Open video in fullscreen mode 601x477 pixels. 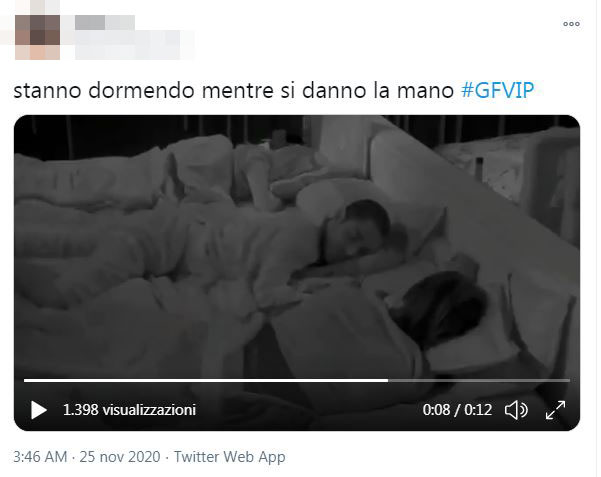point(555,410)
